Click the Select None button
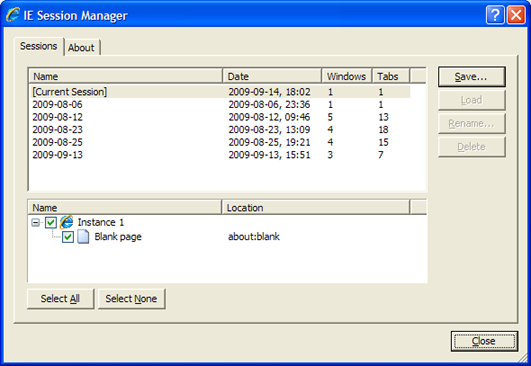Screen dimensions: 531x366 tap(131, 299)
